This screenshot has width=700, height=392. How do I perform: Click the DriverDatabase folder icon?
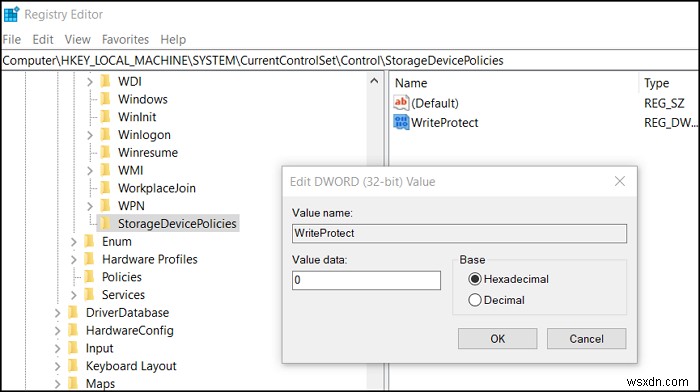tap(74, 313)
